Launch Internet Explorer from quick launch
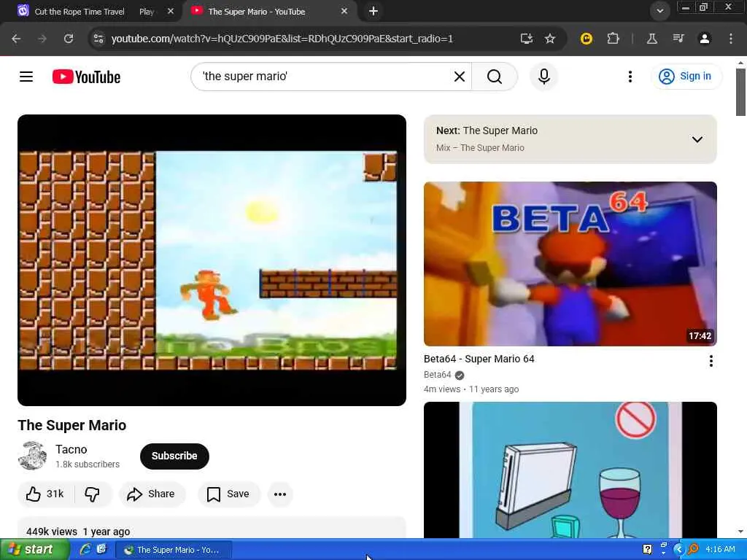This screenshot has height=560, width=747. coord(86,550)
